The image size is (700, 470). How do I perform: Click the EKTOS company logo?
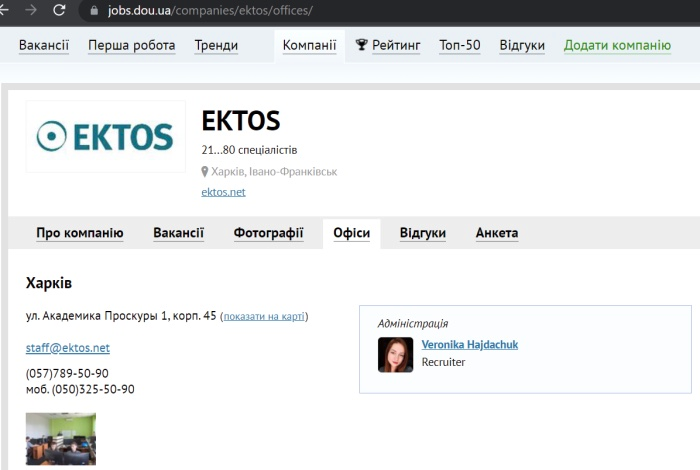point(105,136)
